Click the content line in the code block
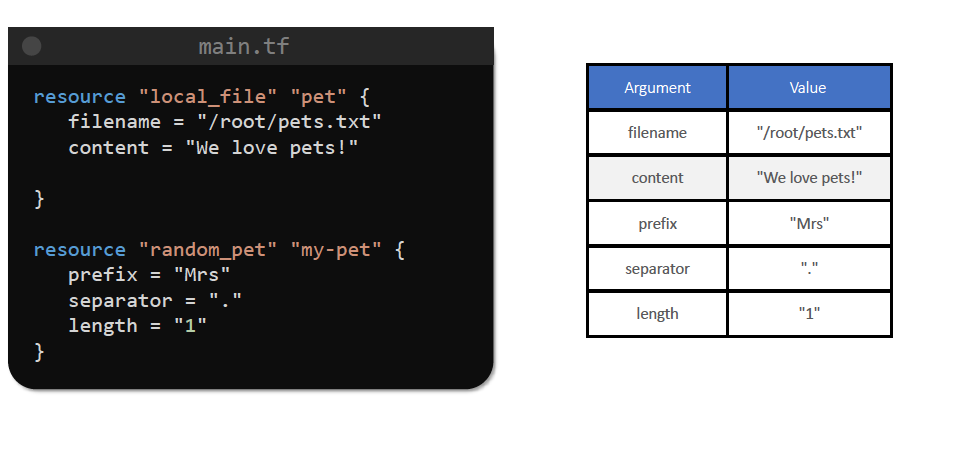Screen dimensions: 978x469 click(x=212, y=147)
